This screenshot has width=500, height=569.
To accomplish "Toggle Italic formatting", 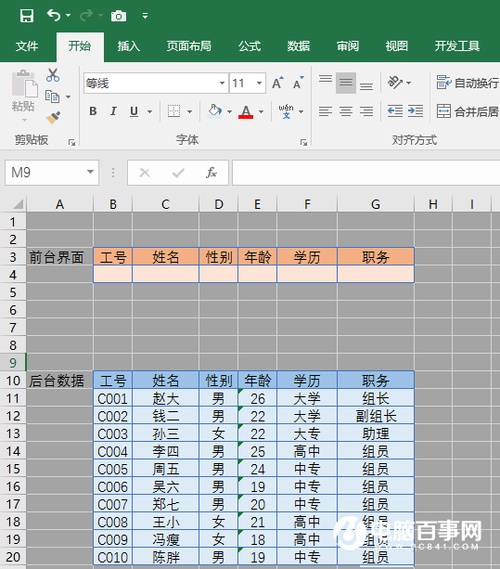I will 113,111.
